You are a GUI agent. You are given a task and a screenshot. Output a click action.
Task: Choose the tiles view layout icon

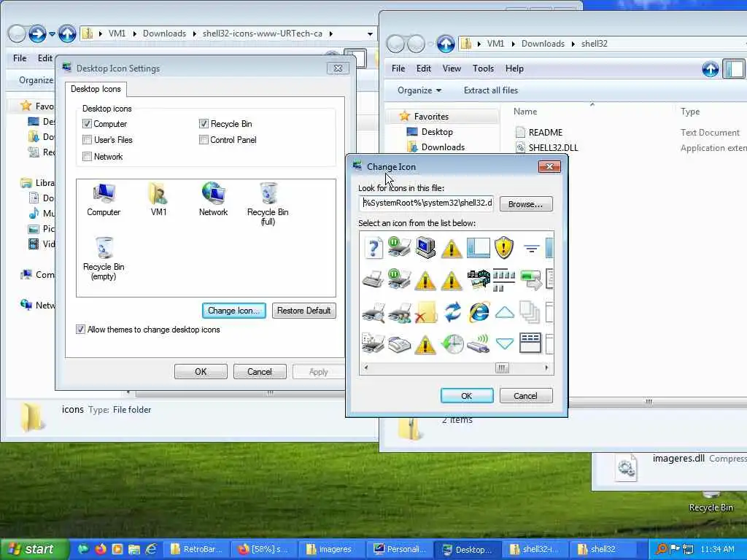(503, 280)
